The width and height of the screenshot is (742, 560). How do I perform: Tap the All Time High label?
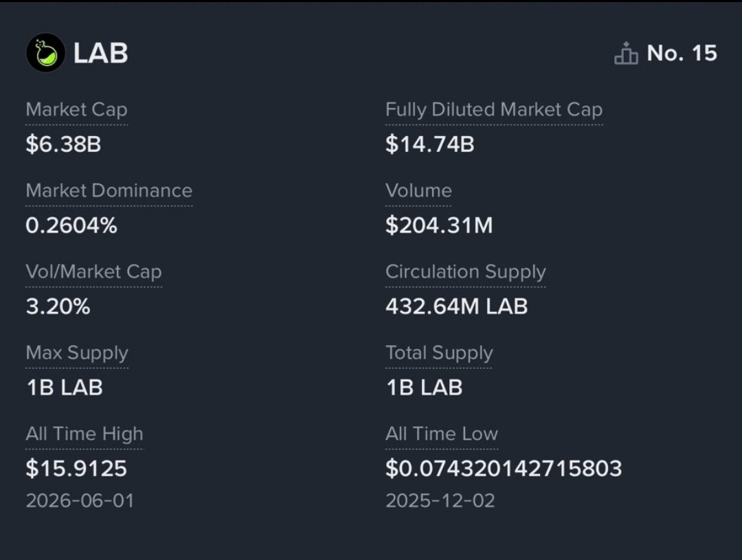(x=85, y=434)
